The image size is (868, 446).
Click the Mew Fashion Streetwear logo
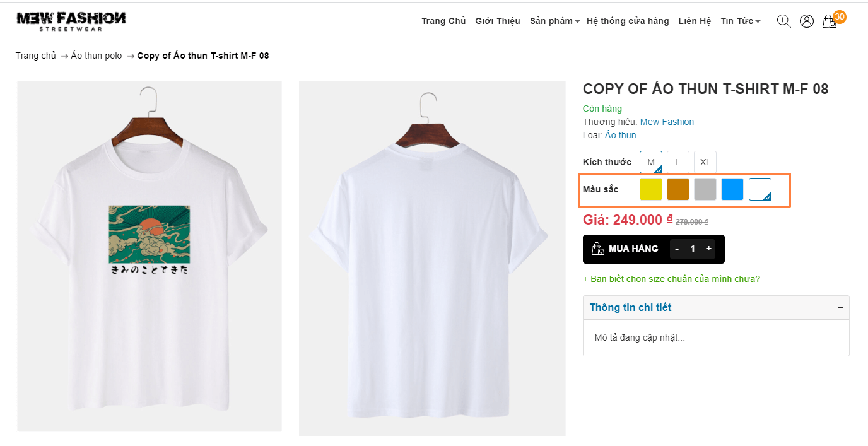(x=71, y=21)
